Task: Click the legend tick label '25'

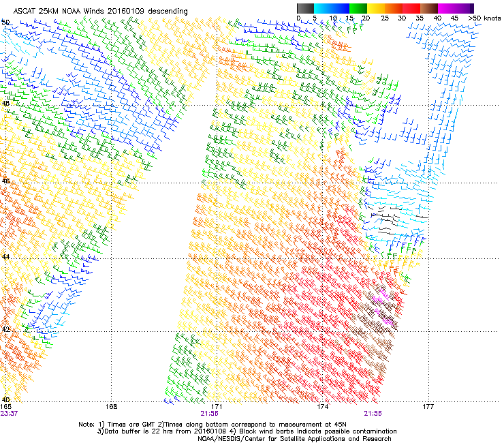Action: pyautogui.click(x=385, y=18)
